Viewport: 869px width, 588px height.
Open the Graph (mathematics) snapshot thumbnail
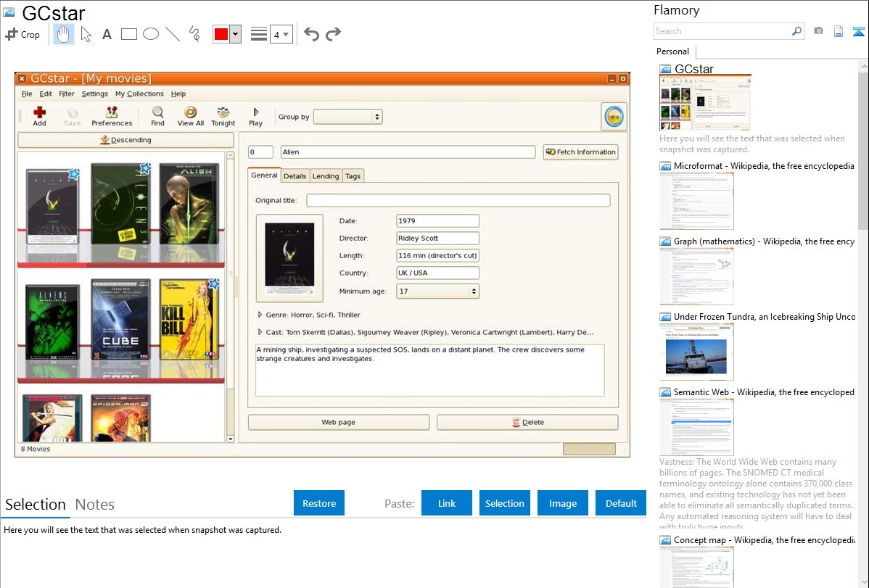pyautogui.click(x=696, y=276)
